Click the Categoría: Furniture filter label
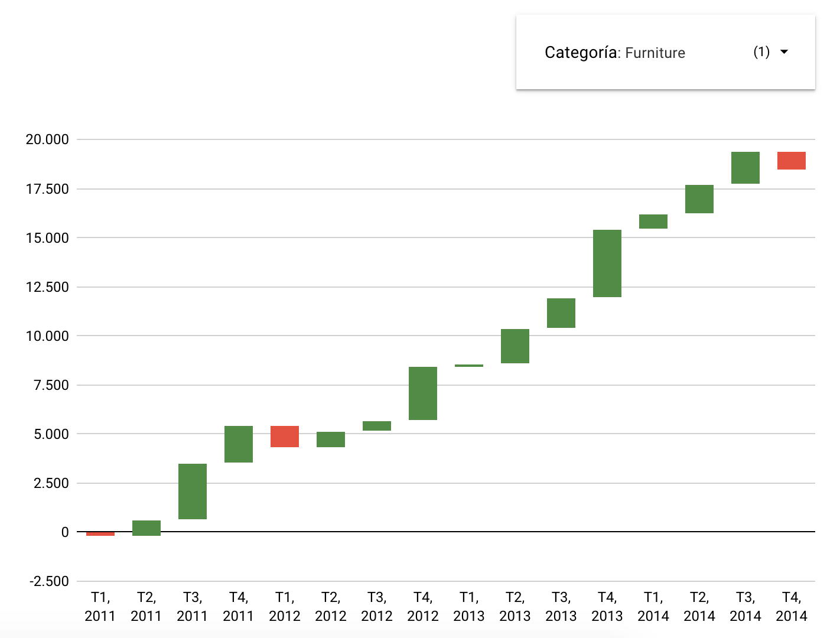840x638 pixels. coord(614,53)
